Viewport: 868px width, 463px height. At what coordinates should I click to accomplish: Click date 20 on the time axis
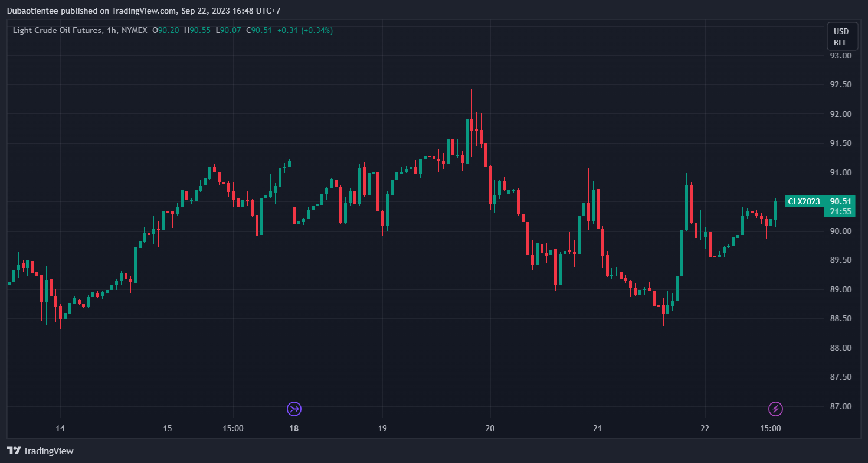(x=490, y=428)
